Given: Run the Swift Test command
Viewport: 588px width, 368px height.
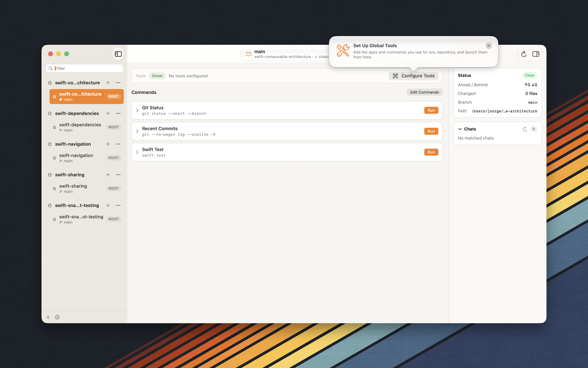Looking at the screenshot, I should [431, 152].
